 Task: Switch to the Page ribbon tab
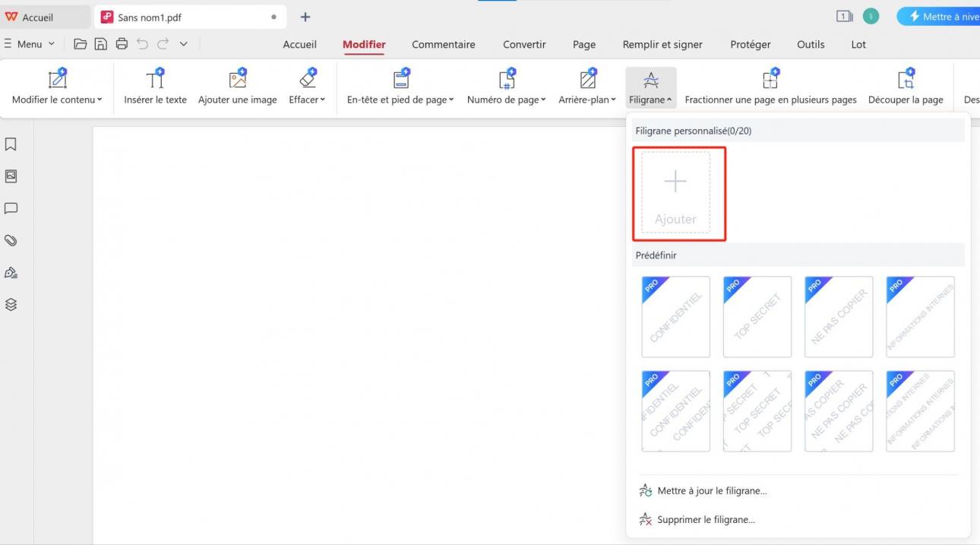click(584, 44)
